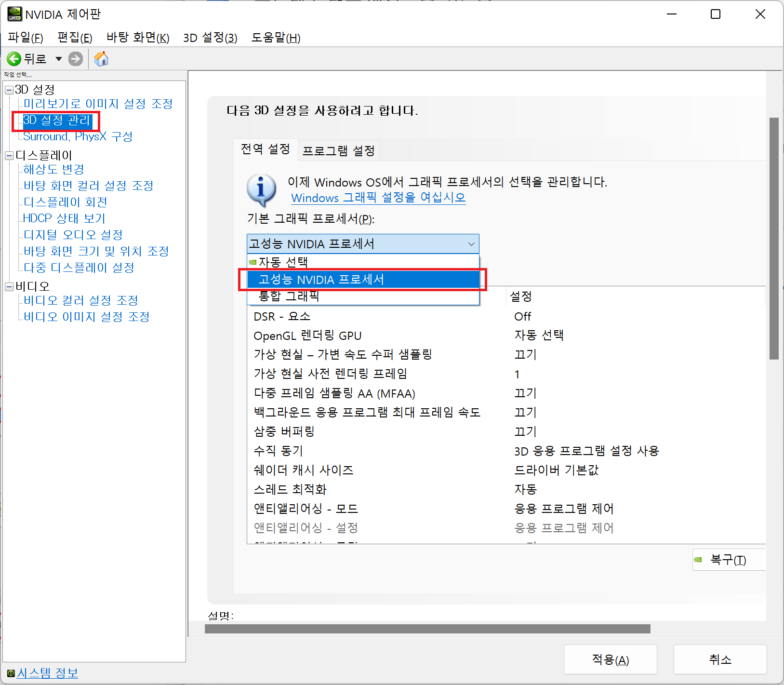Select 앤티앨리어싱 - 모드 setting row
The image size is (784, 685).
[x=506, y=509]
